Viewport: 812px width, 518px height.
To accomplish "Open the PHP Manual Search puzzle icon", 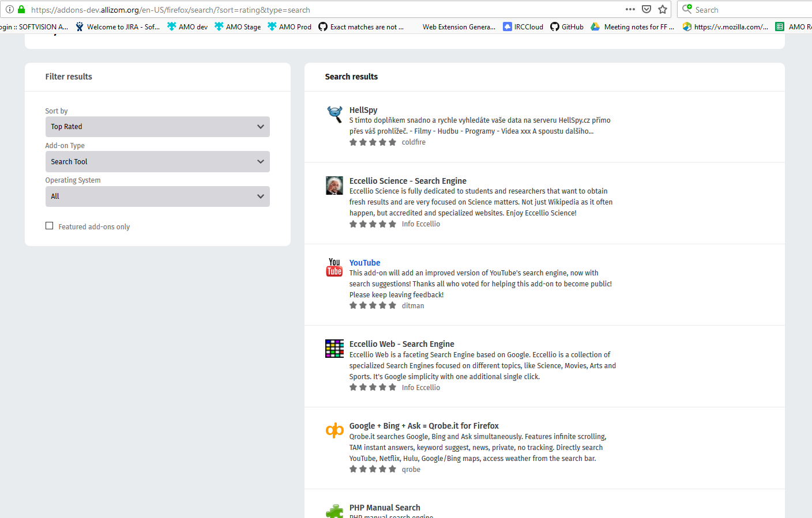I will click(x=334, y=511).
